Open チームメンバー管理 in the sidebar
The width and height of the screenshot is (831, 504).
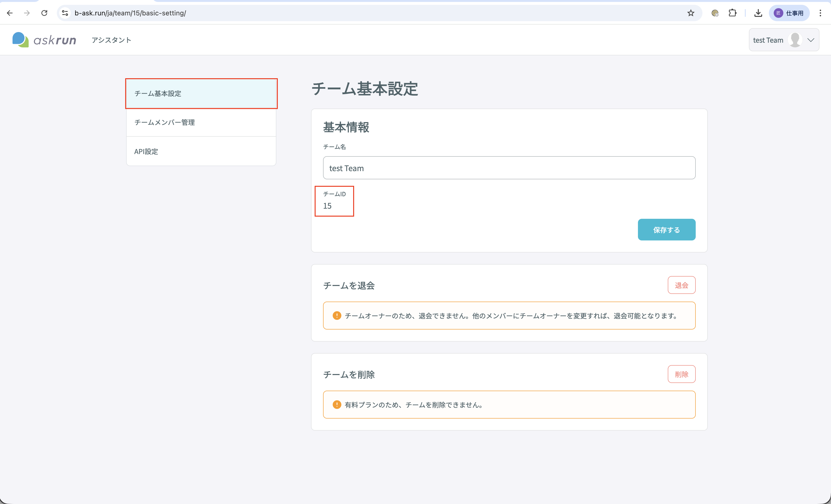coord(201,122)
